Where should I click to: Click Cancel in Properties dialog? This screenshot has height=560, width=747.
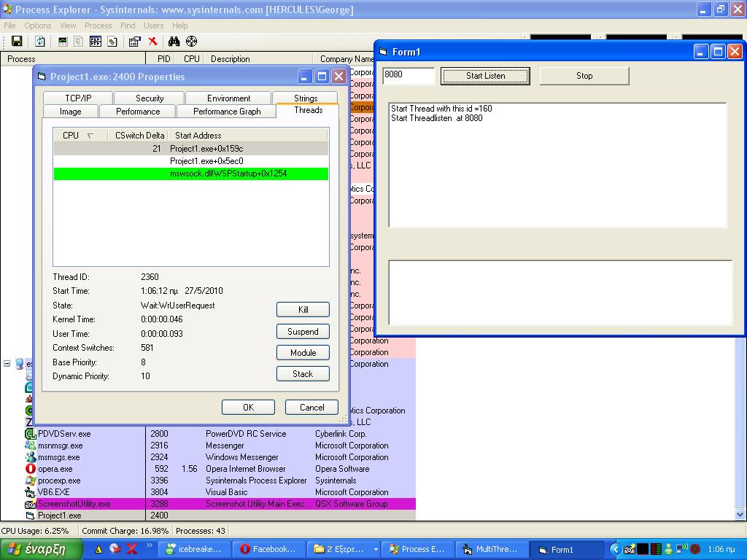tap(311, 407)
